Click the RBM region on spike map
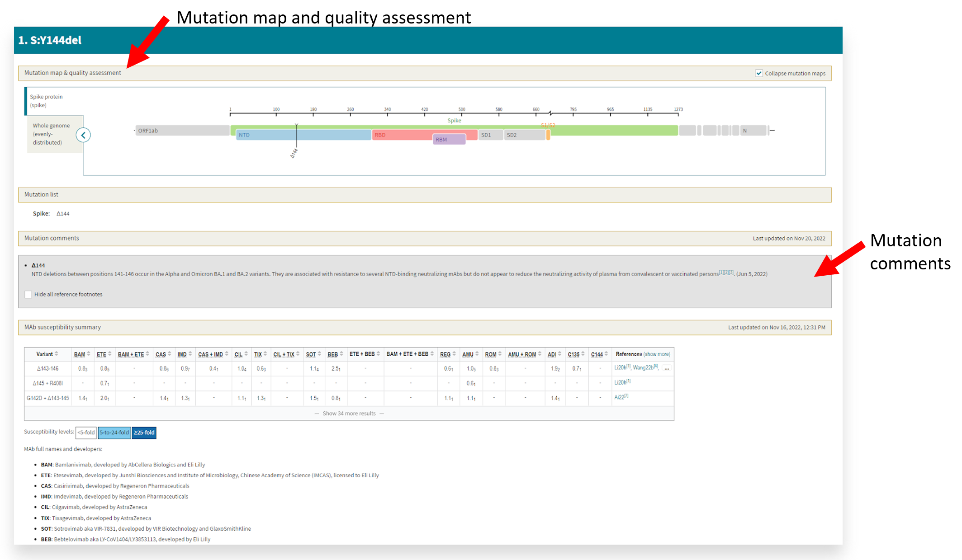This screenshot has height=560, width=962. point(449,140)
